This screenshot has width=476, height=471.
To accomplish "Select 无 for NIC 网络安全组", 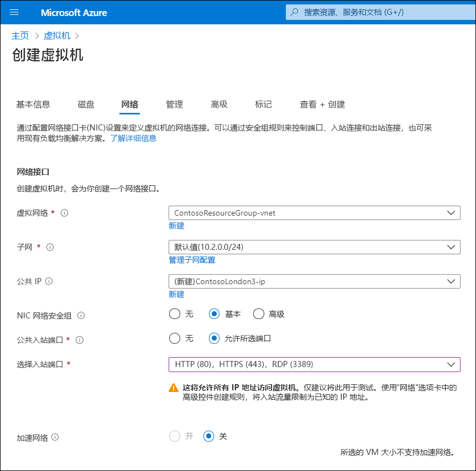I will [174, 313].
